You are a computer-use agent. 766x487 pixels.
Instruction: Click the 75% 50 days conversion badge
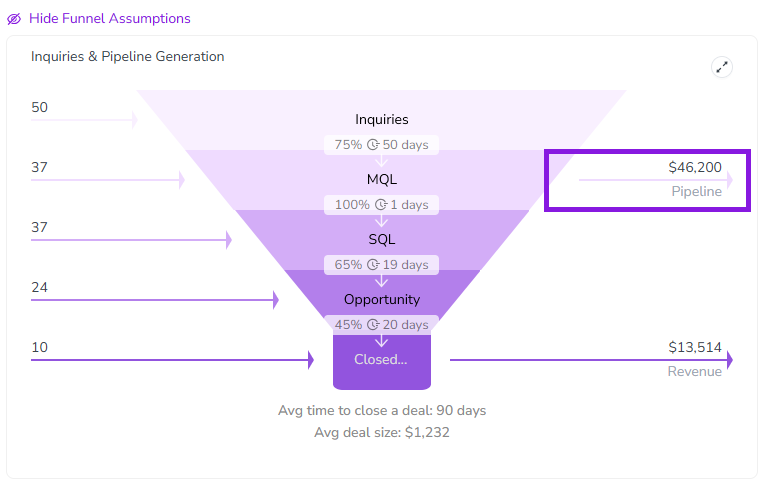[x=381, y=145]
